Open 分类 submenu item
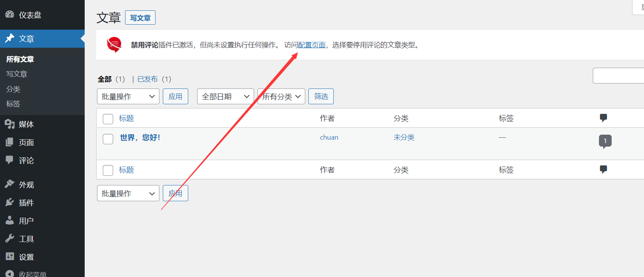Image resolution: width=644 pixels, height=277 pixels. click(13, 89)
